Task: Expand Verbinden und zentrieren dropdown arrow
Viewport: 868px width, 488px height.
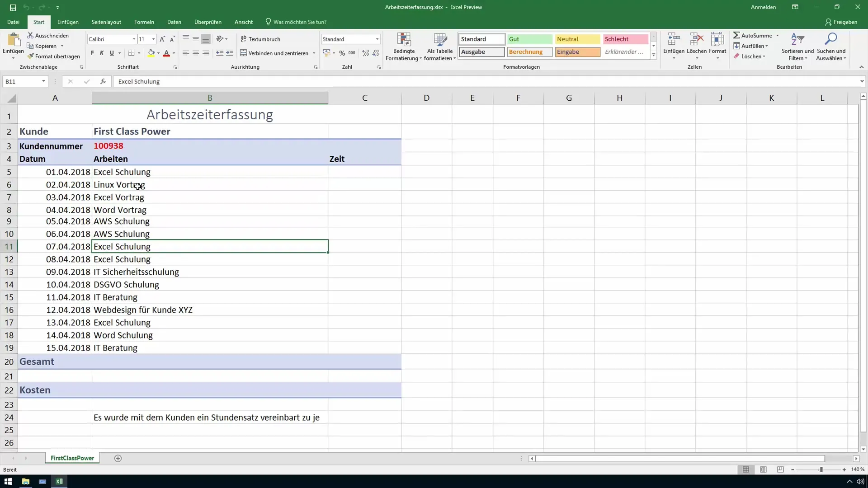Action: click(x=314, y=53)
